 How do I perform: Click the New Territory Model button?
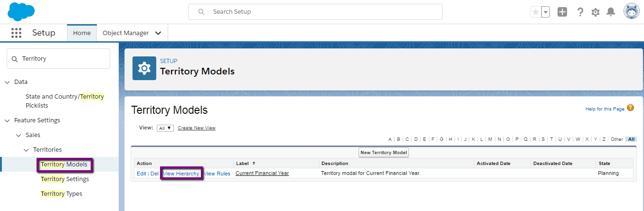click(384, 153)
